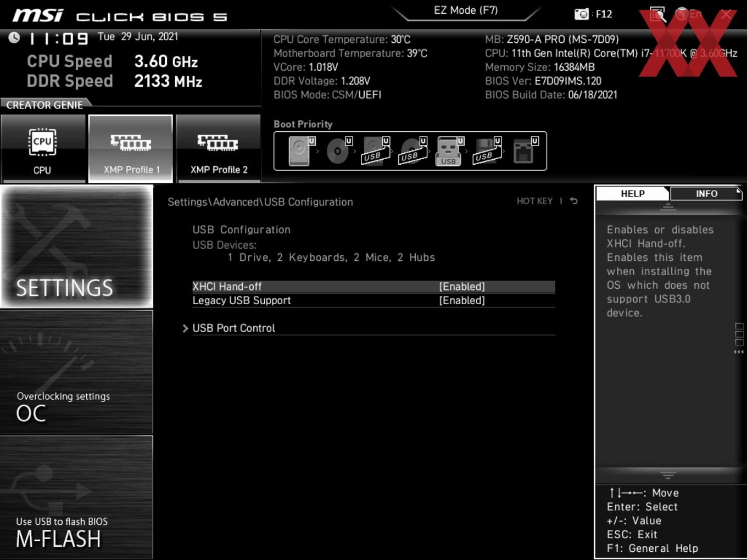Change the language via the En globe

click(x=689, y=14)
